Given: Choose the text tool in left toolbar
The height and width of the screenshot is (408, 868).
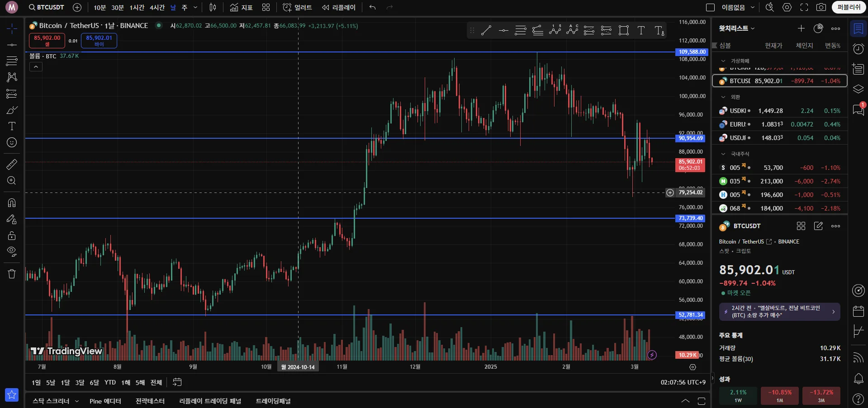Looking at the screenshot, I should [12, 126].
